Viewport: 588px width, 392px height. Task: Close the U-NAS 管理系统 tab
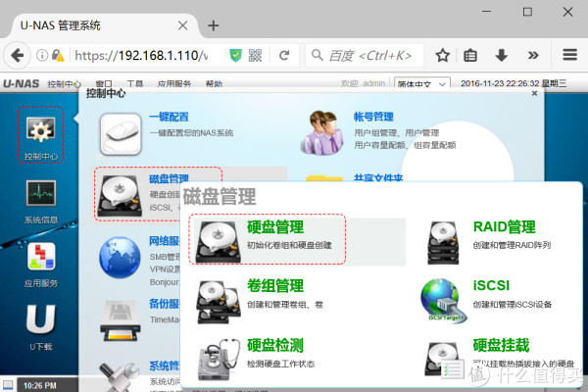point(182,25)
